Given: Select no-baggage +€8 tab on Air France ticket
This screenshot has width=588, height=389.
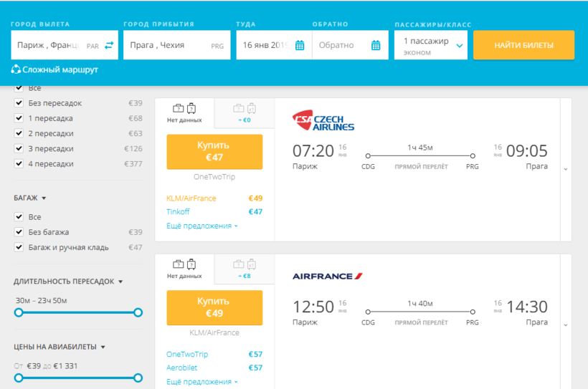Looking at the screenshot, I should pyautogui.click(x=244, y=269).
